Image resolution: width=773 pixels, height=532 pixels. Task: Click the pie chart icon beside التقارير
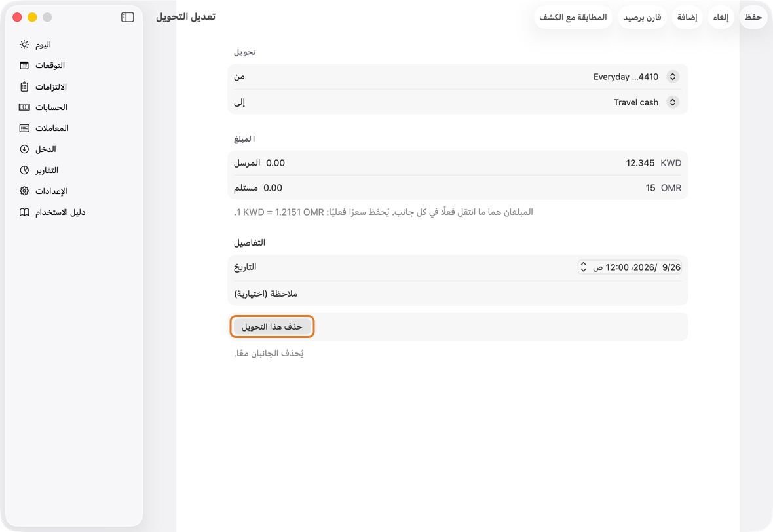24,170
